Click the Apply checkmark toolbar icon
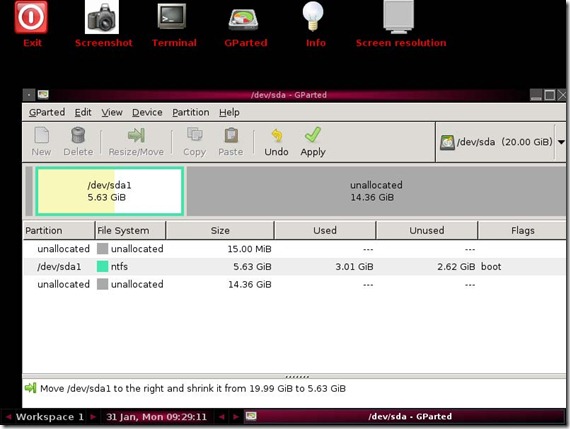Screen dimensions: 570x429 click(313, 135)
